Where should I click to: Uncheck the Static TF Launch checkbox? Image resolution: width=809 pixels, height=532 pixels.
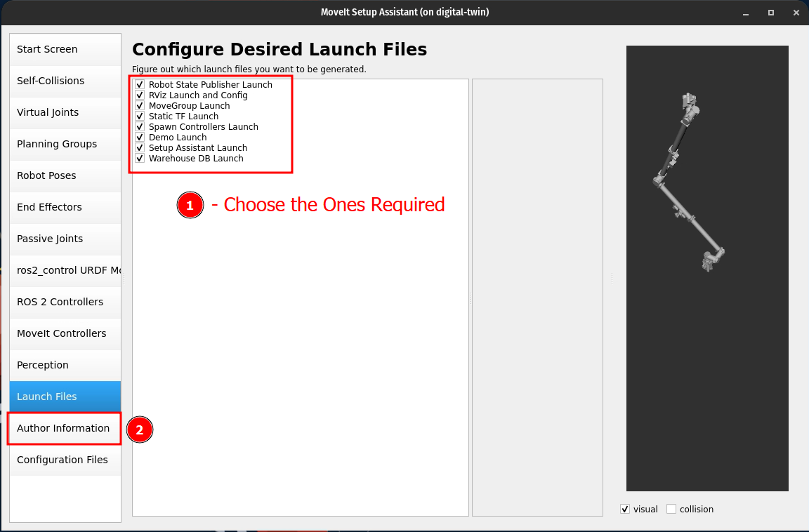pyautogui.click(x=140, y=117)
